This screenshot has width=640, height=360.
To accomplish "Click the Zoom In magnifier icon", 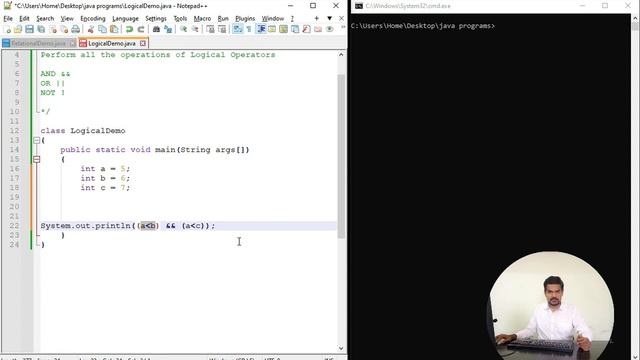I will (x=183, y=29).
